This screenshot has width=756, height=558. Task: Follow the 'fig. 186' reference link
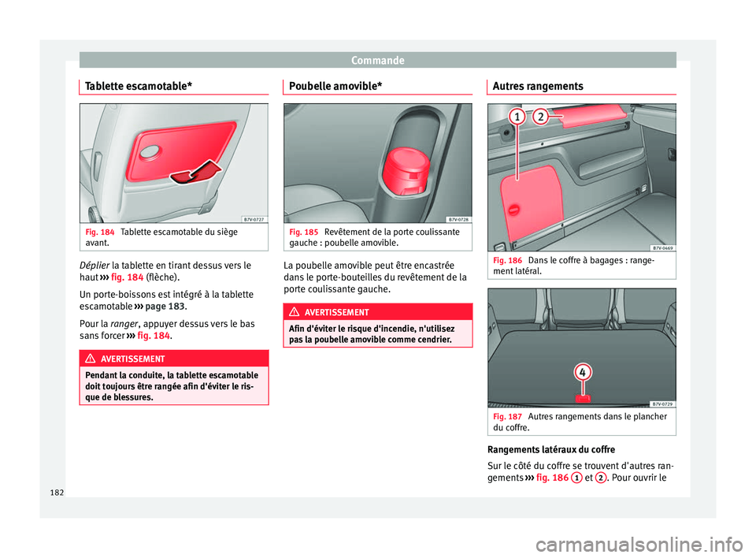pyautogui.click(x=553, y=478)
